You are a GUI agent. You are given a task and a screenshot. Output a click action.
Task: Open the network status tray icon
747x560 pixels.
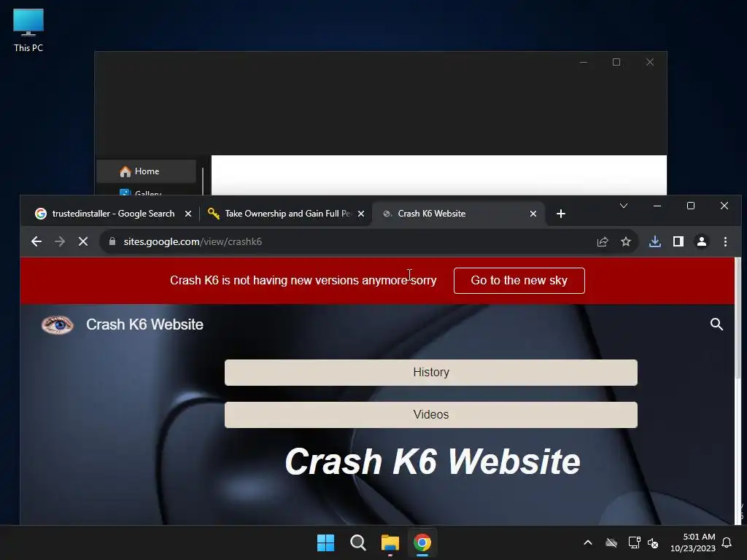(x=634, y=542)
